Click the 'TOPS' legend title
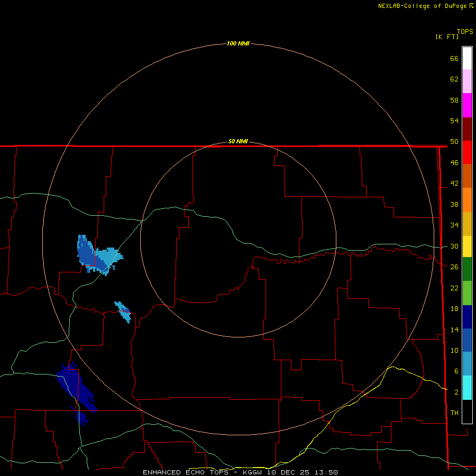This screenshot has width=476, height=476. (465, 31)
